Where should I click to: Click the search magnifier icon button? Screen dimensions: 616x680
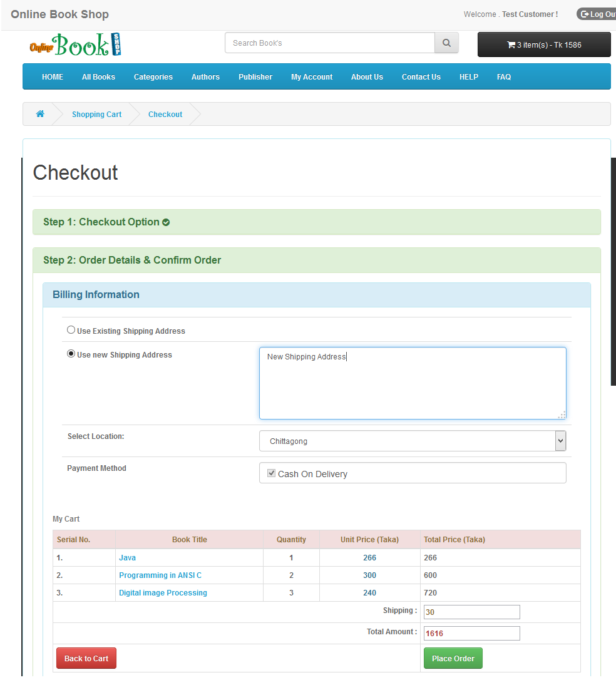[x=446, y=43]
